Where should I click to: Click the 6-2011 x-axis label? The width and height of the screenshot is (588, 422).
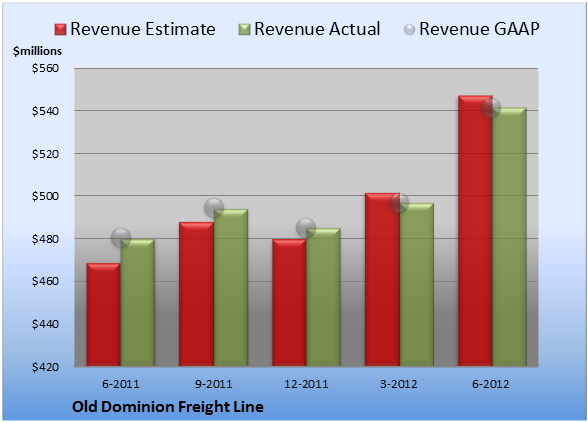121,384
